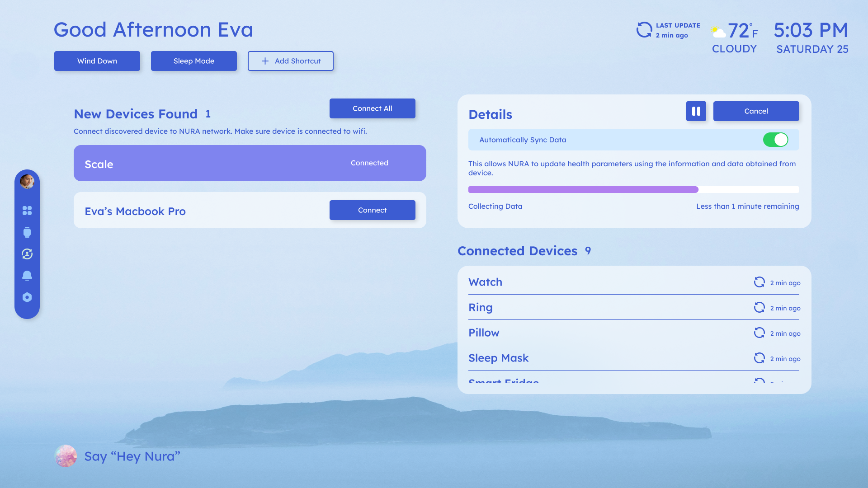Click the profile sync icon in sidebar
The height and width of the screenshot is (488, 868).
27,254
